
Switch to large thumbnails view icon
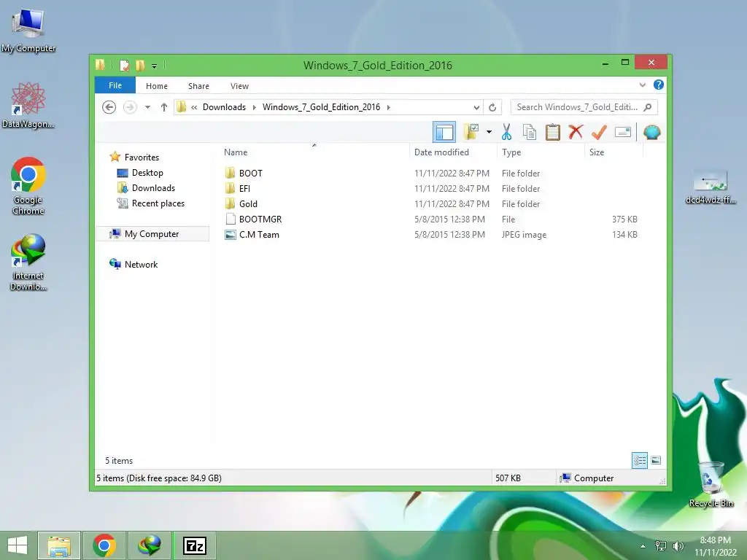pos(656,460)
